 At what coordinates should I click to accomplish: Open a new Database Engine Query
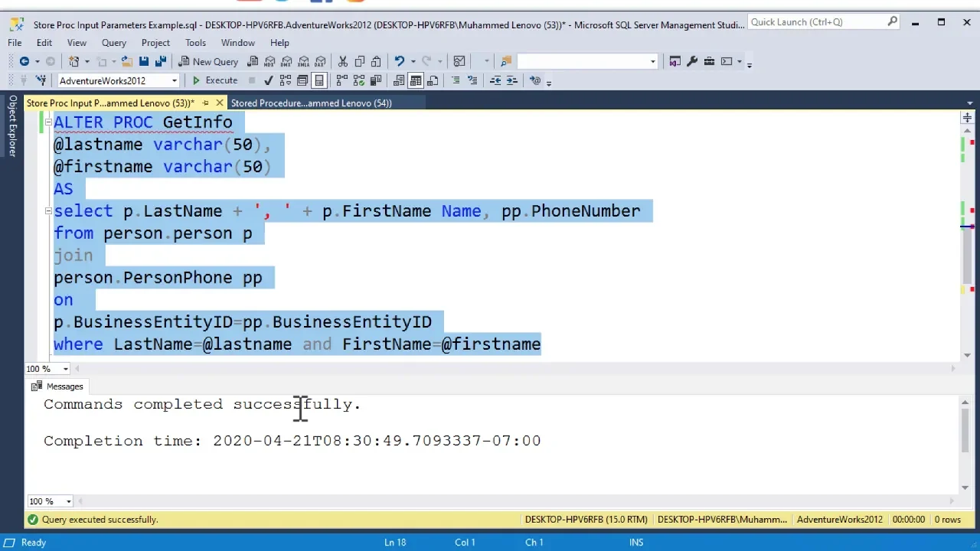tap(253, 61)
